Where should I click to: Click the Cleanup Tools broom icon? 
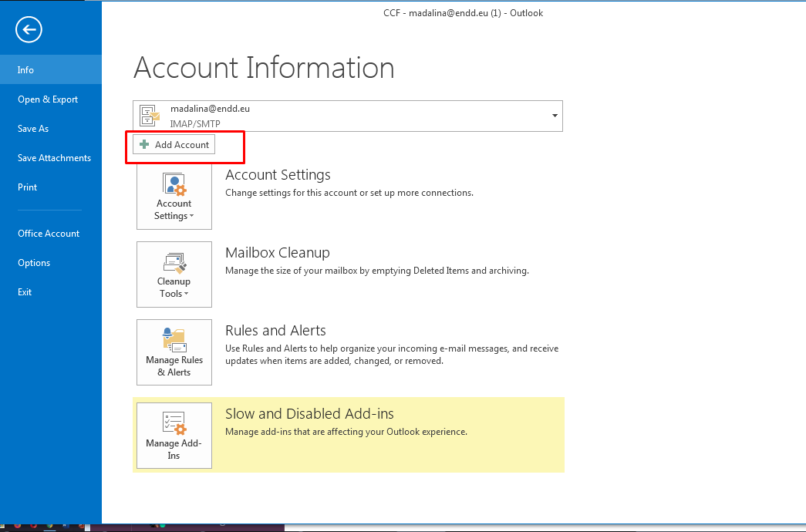(174, 263)
